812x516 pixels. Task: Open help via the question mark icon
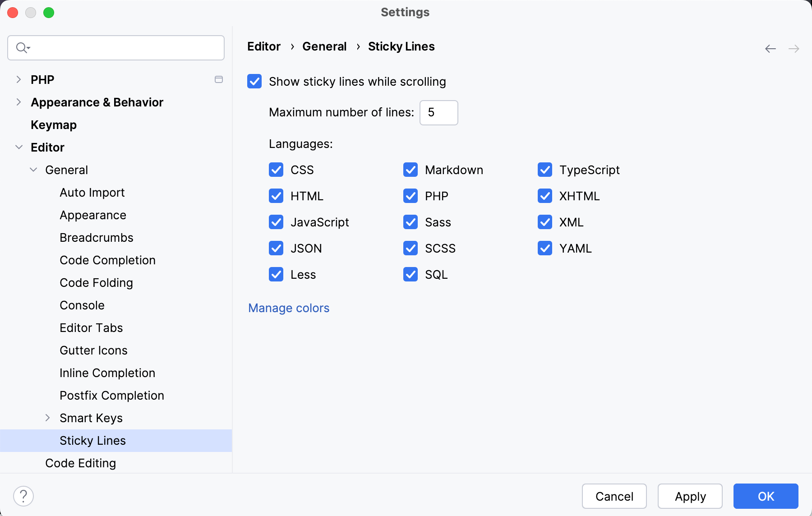pyautogui.click(x=24, y=496)
